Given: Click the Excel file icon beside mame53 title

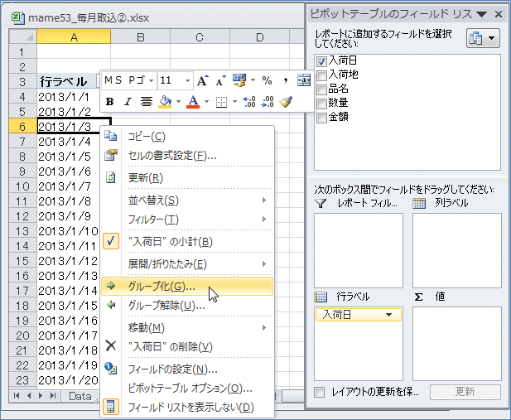Looking at the screenshot, I should (x=18, y=18).
